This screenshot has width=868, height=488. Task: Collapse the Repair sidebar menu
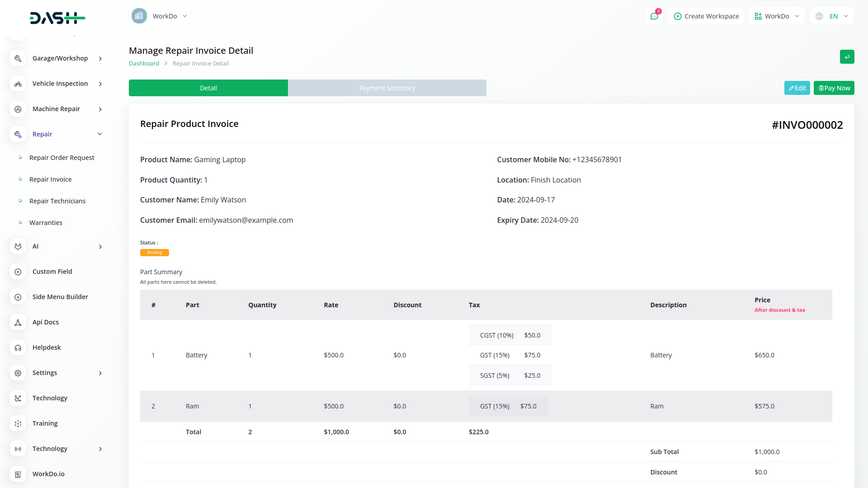pyautogui.click(x=100, y=134)
